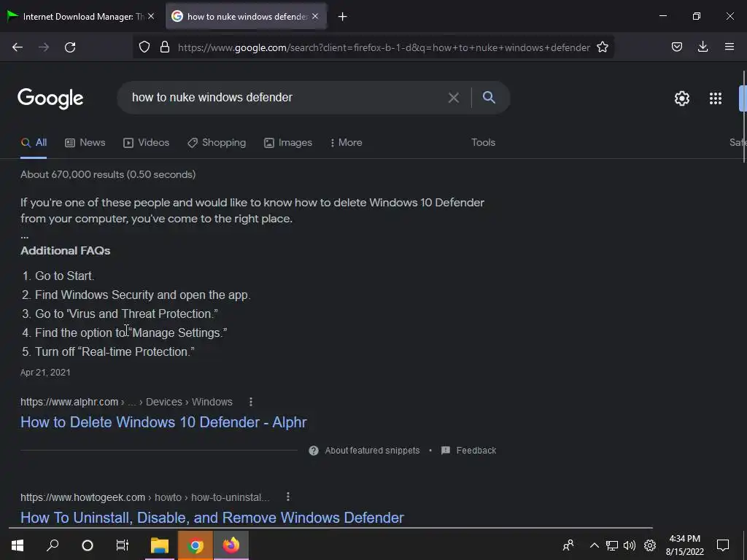This screenshot has width=747, height=560.
Task: Open the Windows notification center
Action: point(723,545)
